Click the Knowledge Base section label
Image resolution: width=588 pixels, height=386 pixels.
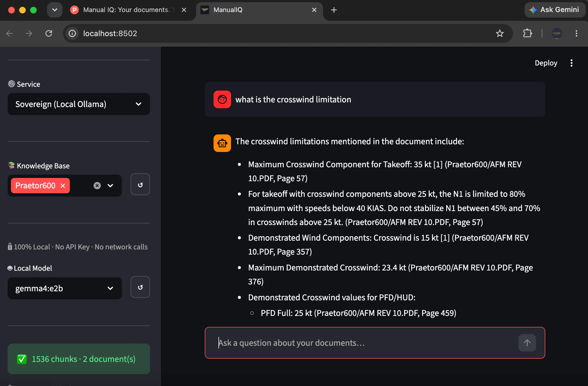(39, 166)
